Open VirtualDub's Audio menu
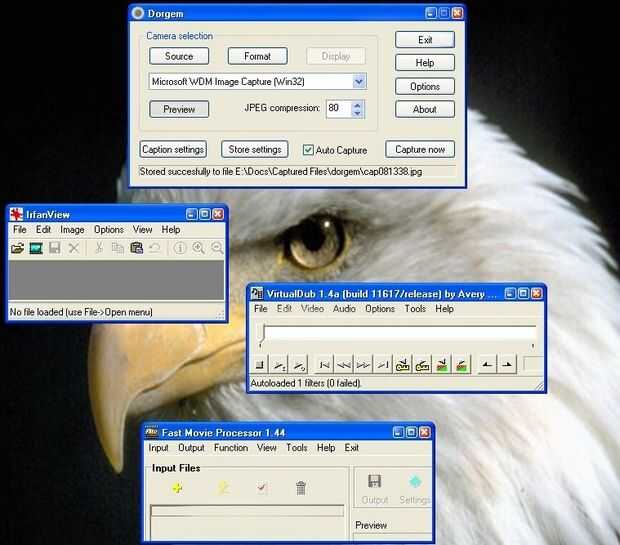 (344, 309)
